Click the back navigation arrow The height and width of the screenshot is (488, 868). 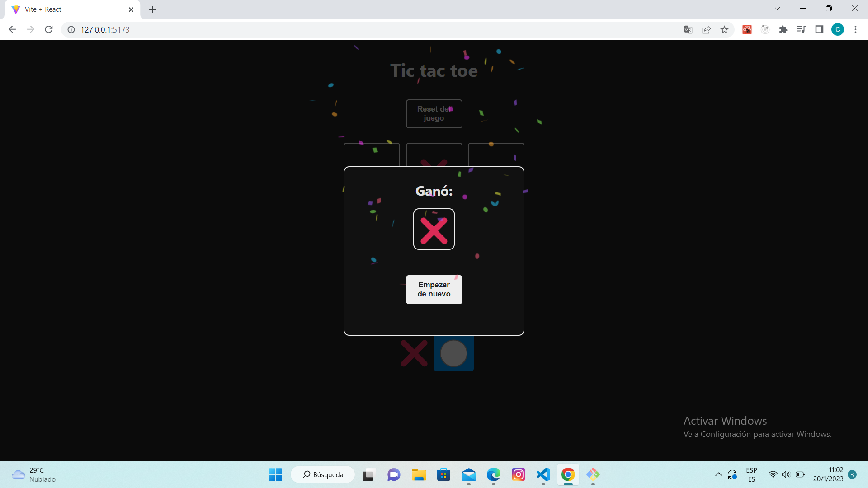click(12, 29)
